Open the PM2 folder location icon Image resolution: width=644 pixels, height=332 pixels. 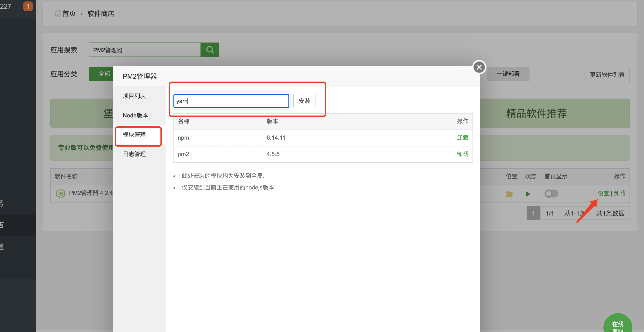(509, 194)
